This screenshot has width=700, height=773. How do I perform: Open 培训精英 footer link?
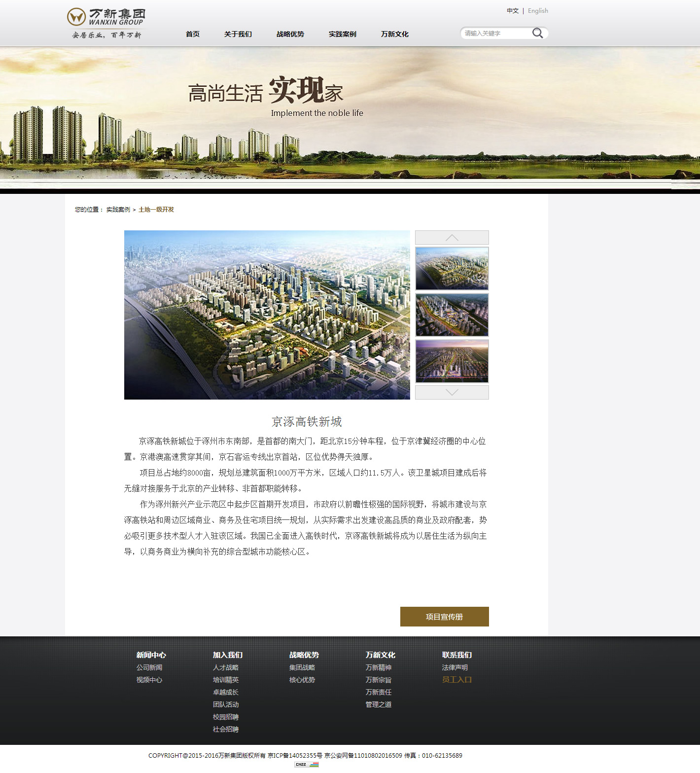pos(226,680)
